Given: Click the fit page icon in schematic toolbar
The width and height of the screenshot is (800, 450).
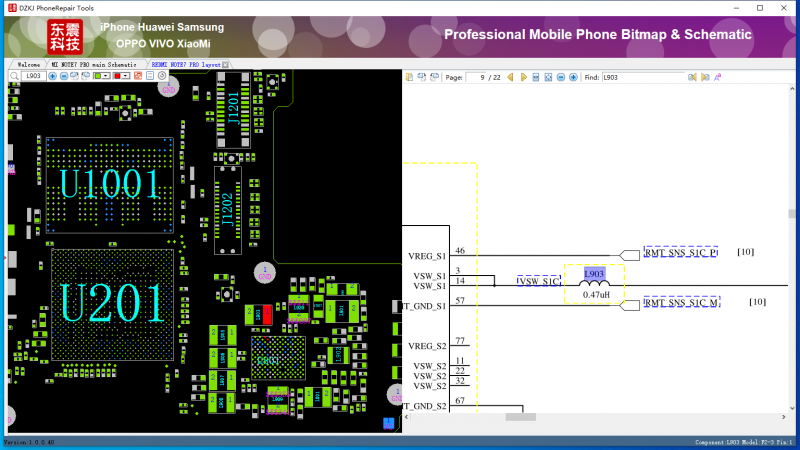Looking at the screenshot, I should tap(548, 77).
